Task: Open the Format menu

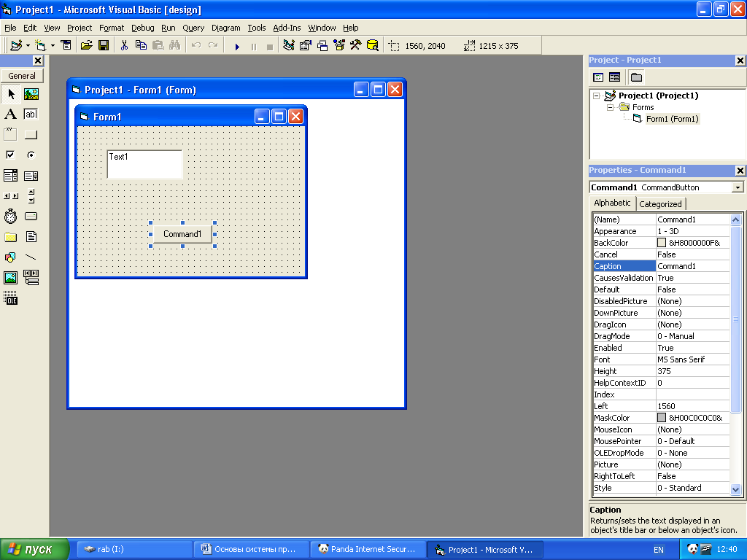Action: 112,28
